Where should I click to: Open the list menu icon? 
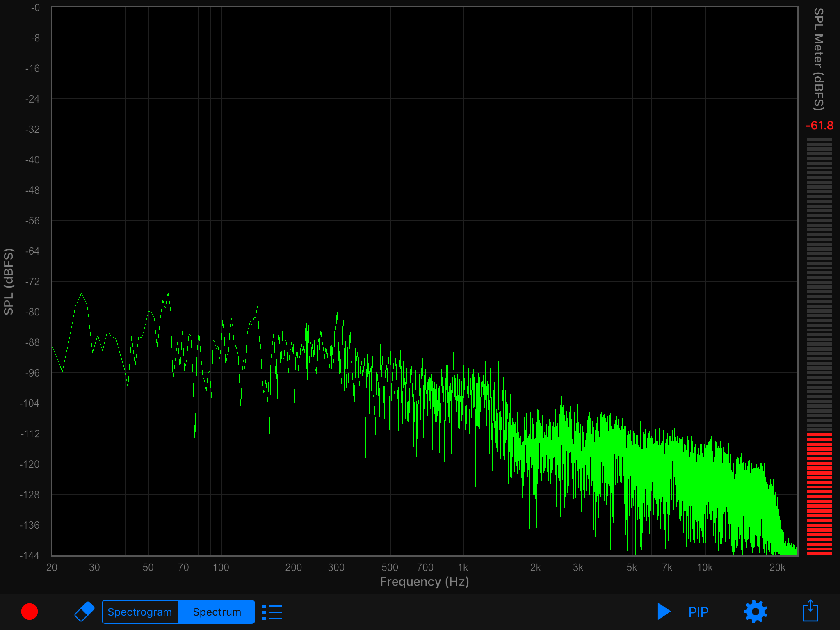pos(272,612)
